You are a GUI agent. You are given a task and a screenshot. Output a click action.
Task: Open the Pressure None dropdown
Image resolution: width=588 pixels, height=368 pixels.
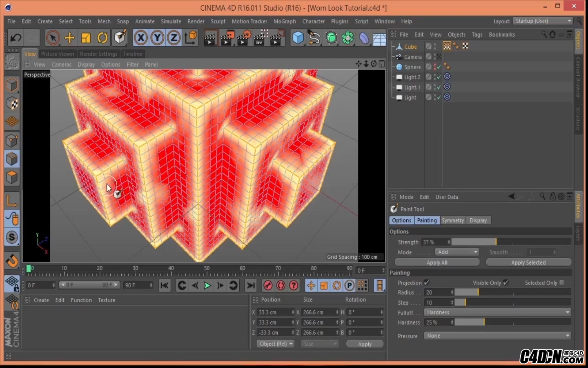(497, 336)
